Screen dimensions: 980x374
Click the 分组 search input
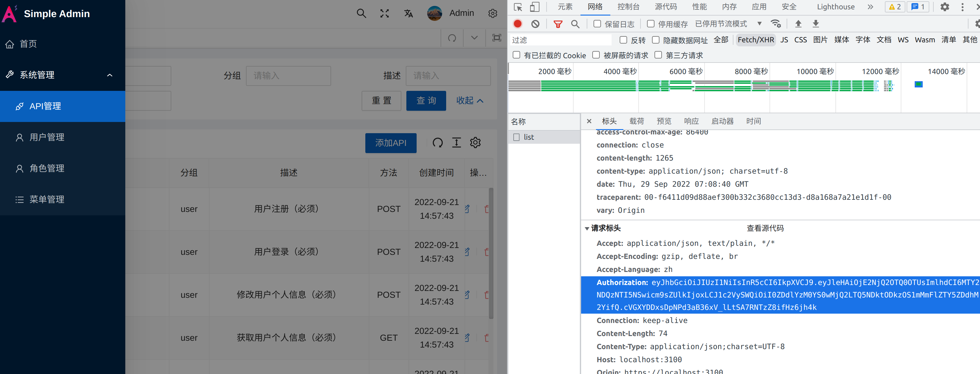[288, 76]
